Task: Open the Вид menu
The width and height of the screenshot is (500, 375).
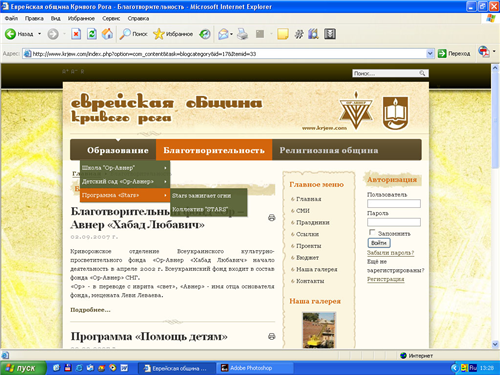Action: tap(56, 18)
